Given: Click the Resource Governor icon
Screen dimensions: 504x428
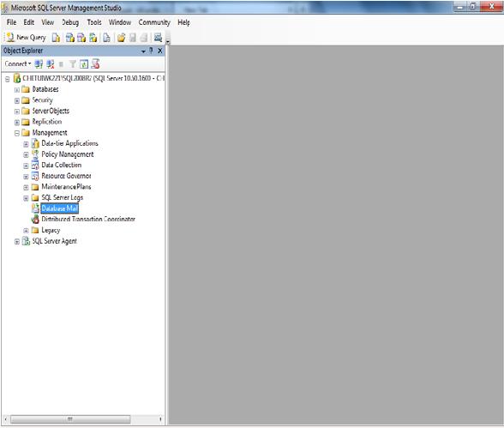Looking at the screenshot, I should tap(35, 176).
